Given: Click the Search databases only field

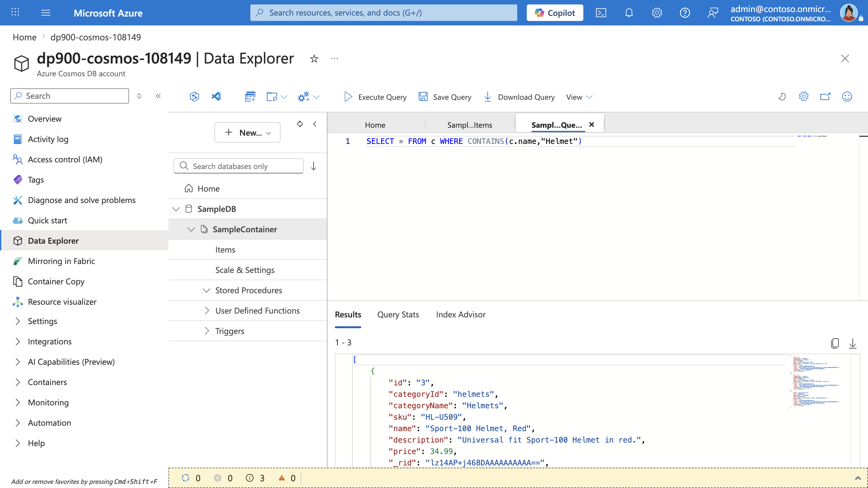Looking at the screenshot, I should [x=239, y=166].
